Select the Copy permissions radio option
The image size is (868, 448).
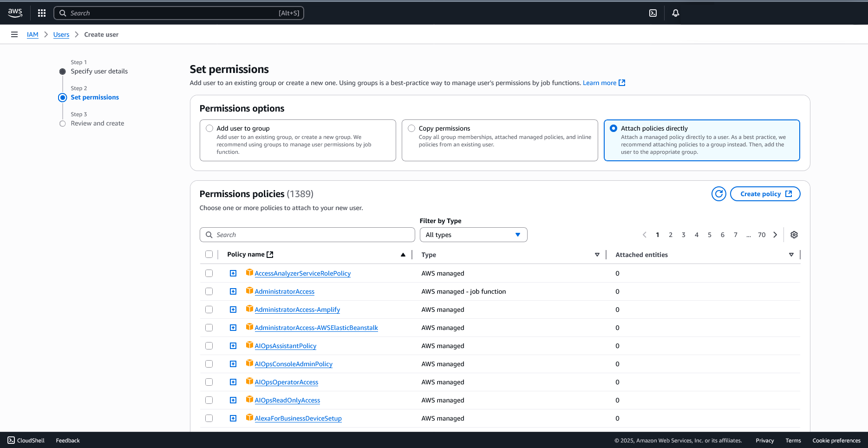(x=411, y=128)
